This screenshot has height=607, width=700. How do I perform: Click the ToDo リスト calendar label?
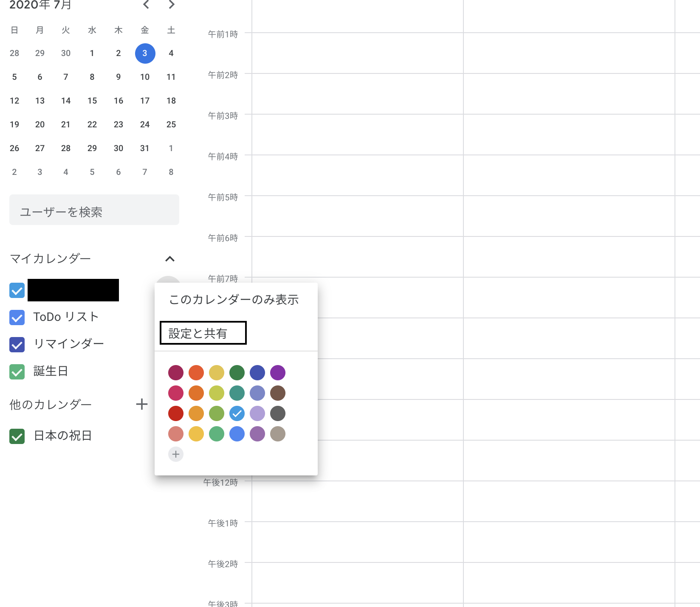click(x=66, y=317)
